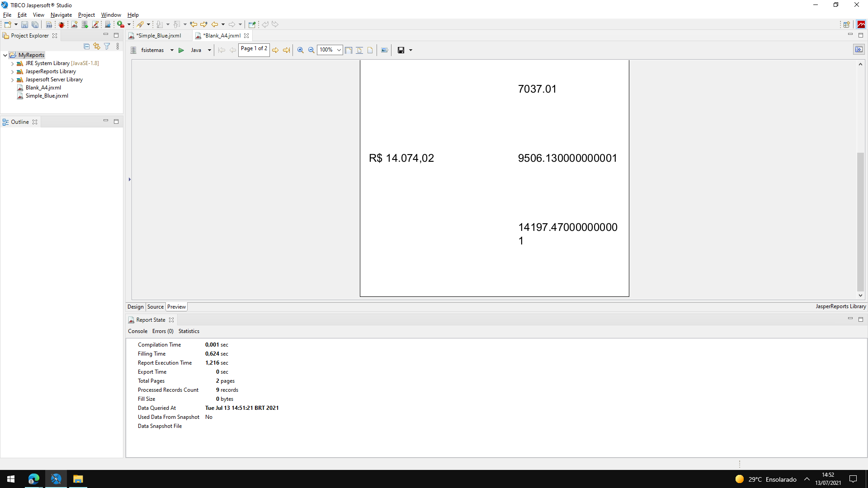Open the Navigate menu
Image resolution: width=868 pixels, height=488 pixels.
pyautogui.click(x=61, y=15)
